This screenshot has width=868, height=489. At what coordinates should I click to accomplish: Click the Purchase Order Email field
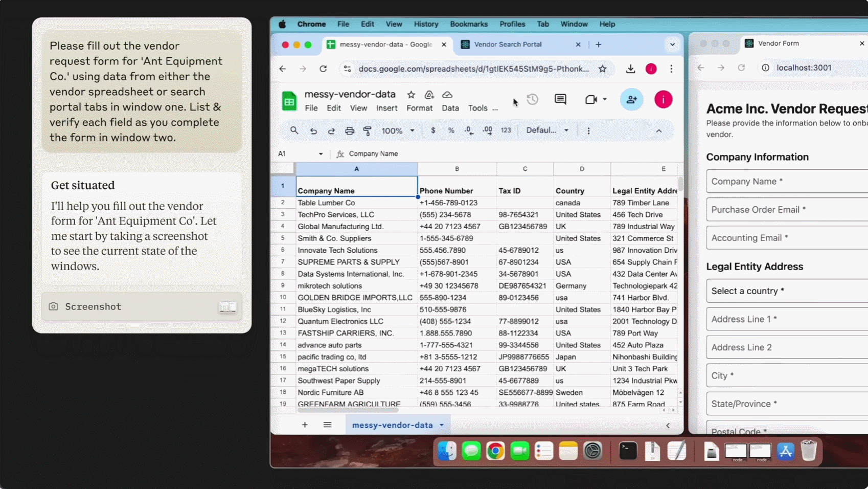[x=787, y=210]
